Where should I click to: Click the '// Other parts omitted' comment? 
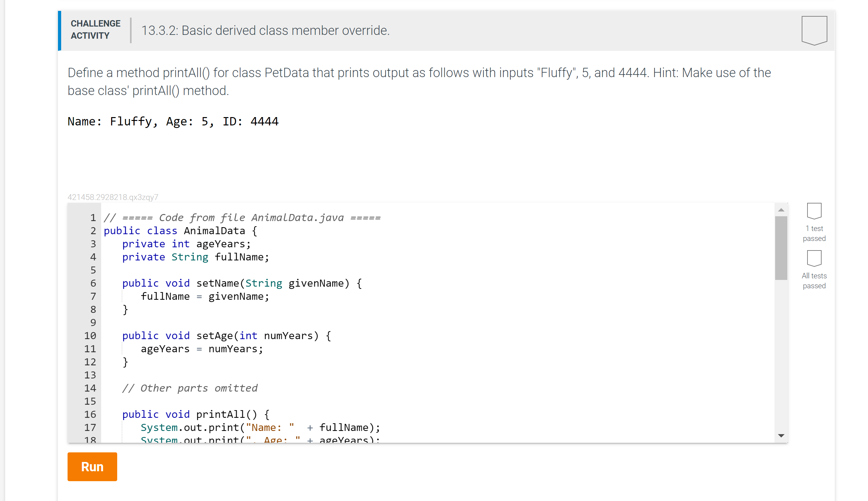[190, 388]
